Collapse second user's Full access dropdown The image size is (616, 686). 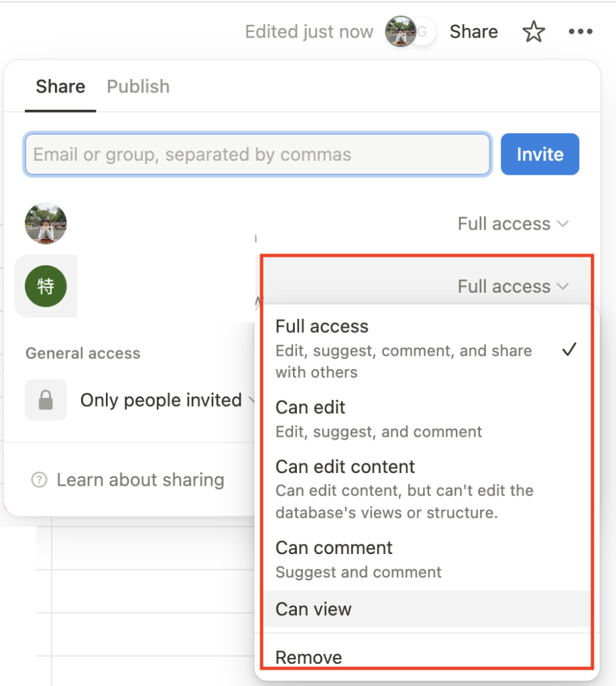point(513,287)
